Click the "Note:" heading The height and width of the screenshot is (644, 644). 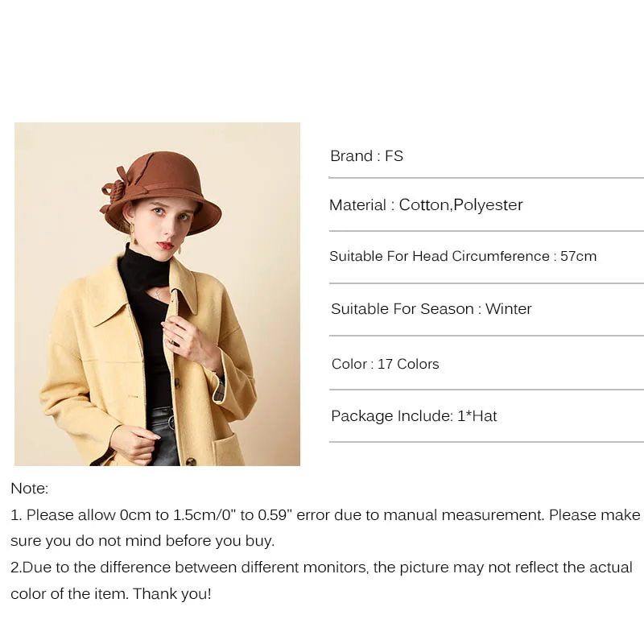click(x=30, y=489)
